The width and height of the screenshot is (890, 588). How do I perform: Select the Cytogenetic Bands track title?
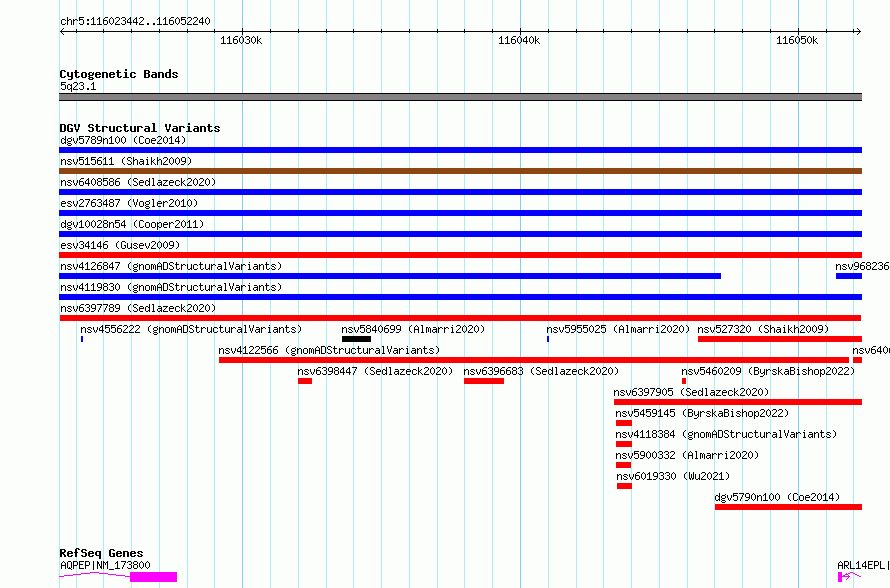pos(119,74)
